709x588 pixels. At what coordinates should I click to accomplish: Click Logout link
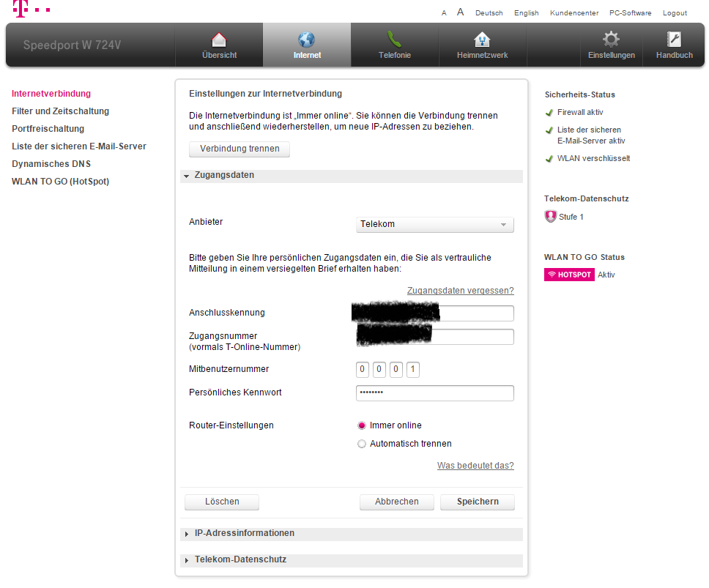pyautogui.click(x=675, y=13)
